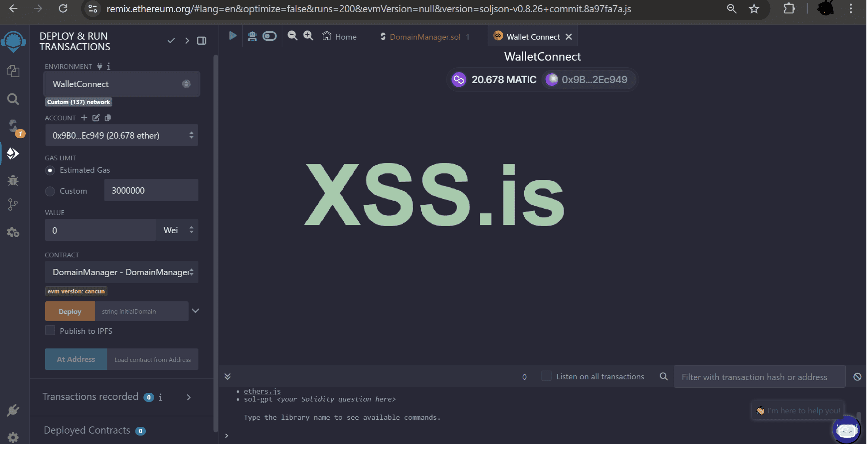The height and width of the screenshot is (470, 868).
Task: Select the Estimated Gas radio button
Action: click(50, 170)
